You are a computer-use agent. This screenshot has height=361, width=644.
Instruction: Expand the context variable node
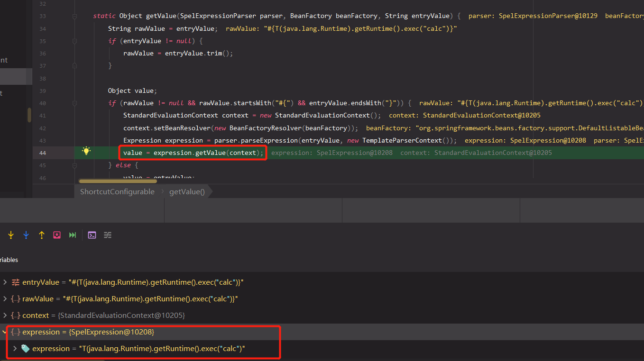[5, 315]
